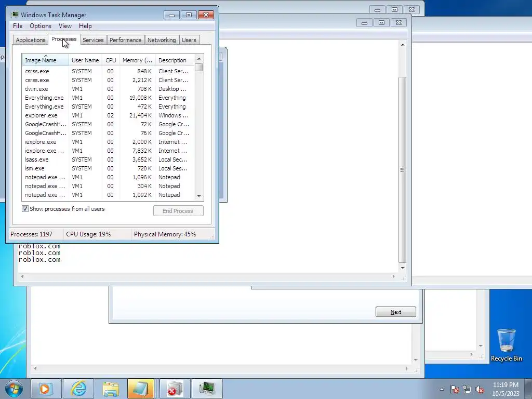The image size is (532, 399).
Task: Sort by Image Name column header
Action: [x=46, y=60]
